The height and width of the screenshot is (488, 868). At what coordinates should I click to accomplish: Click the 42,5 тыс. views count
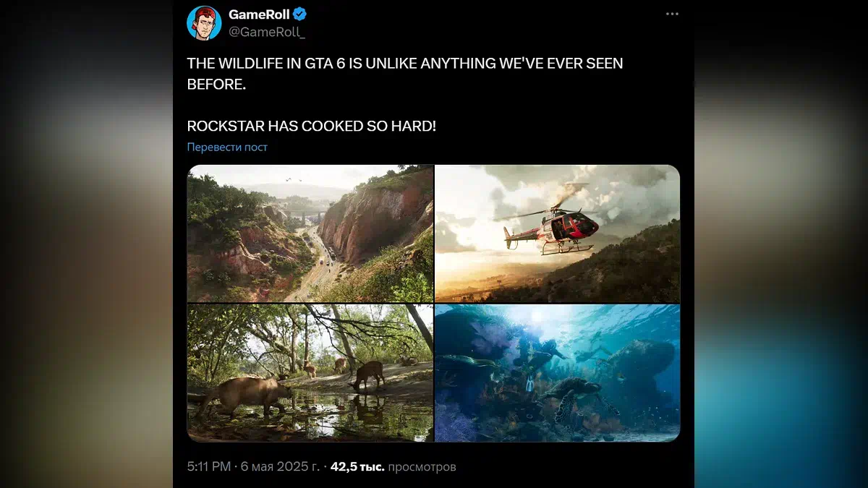(357, 467)
